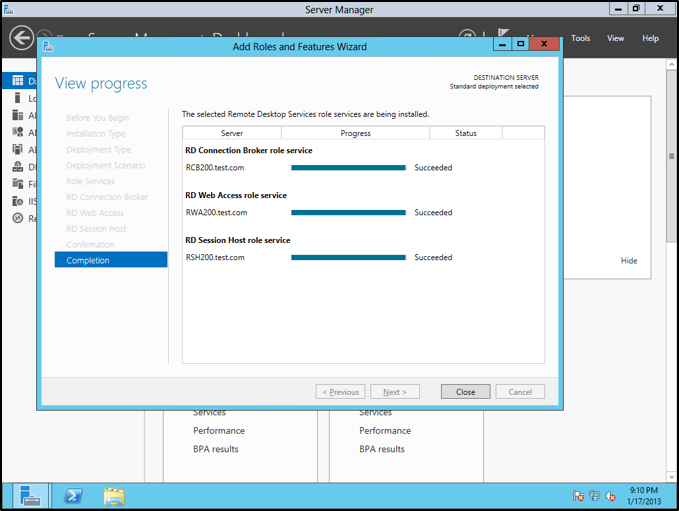Click the Remote Desktop Services sidebar icon
The height and width of the screenshot is (511, 679).
[x=18, y=218]
